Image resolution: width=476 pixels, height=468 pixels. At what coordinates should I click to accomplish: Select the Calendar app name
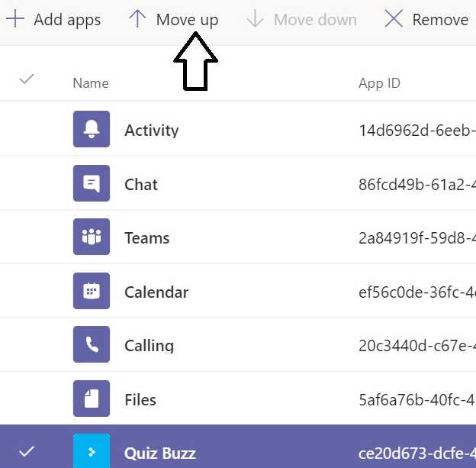(156, 292)
